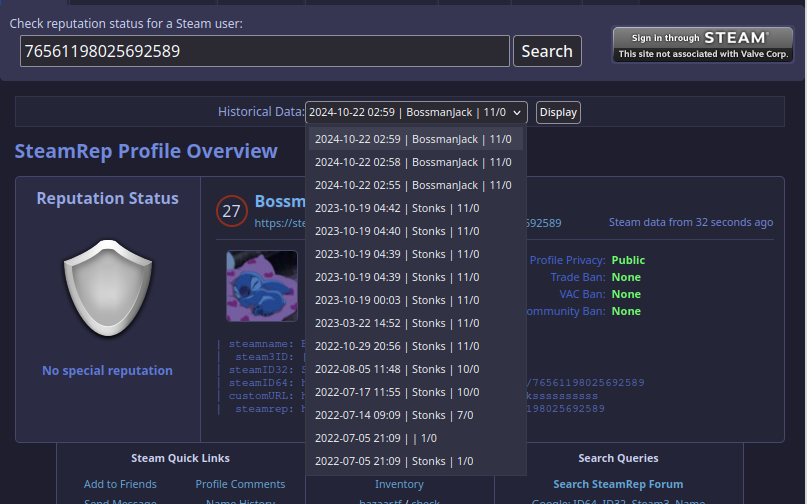Click the Steam ID search input field
The width and height of the screenshot is (807, 504).
[265, 51]
